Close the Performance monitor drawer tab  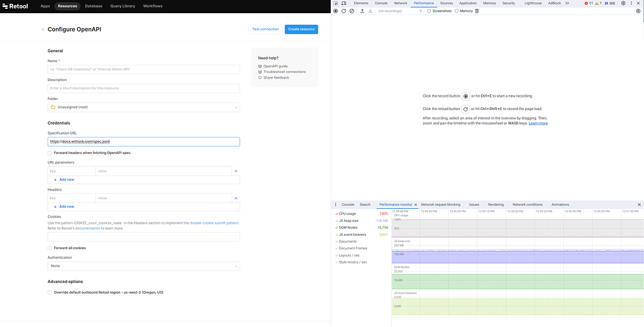[416, 204]
